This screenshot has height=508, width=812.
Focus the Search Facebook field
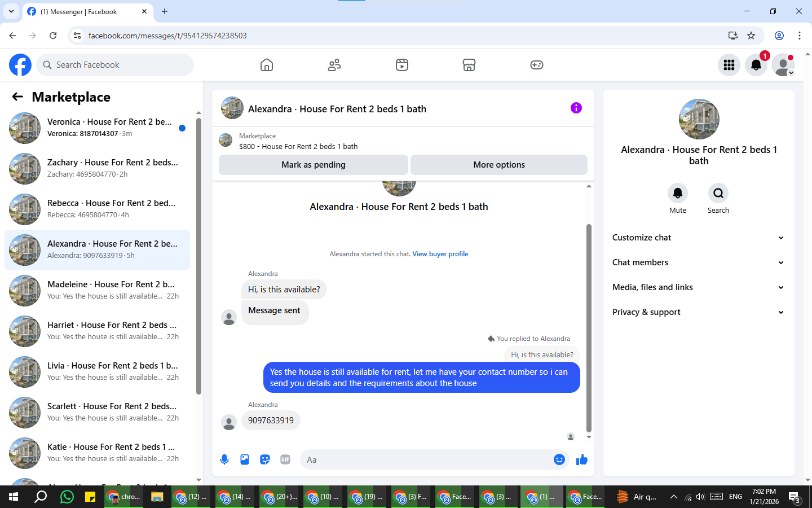[115, 65]
